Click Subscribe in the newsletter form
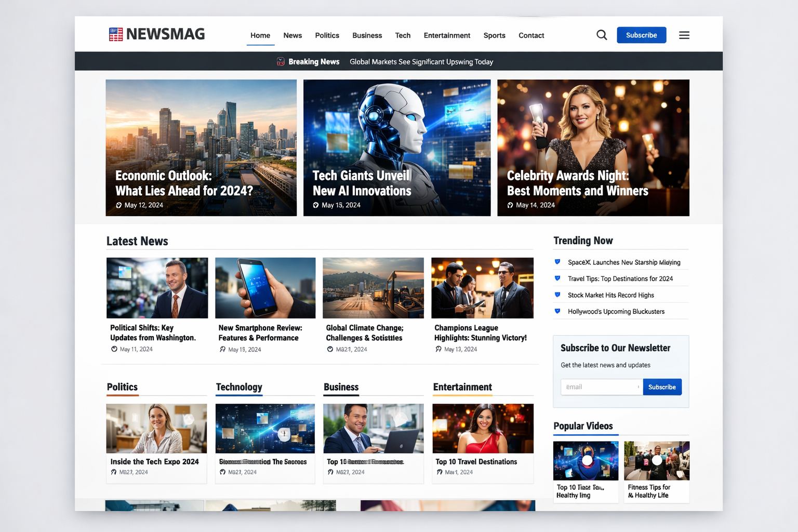This screenshot has height=532, width=798. [x=662, y=387]
